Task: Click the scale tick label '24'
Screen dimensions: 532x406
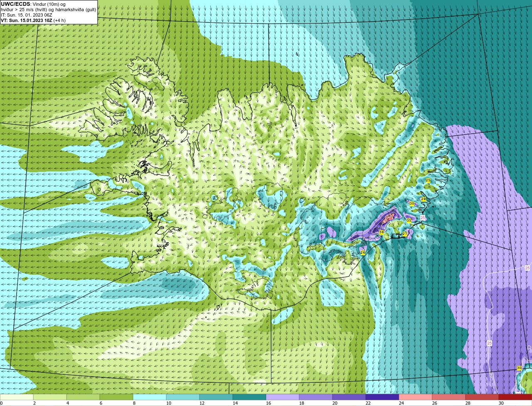Action: coord(401,403)
